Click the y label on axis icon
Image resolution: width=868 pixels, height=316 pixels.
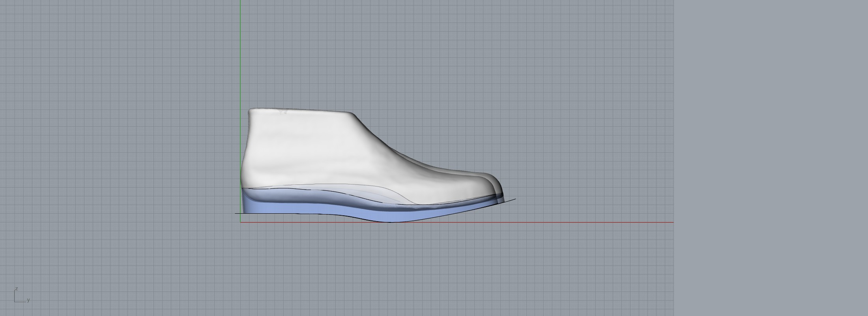[x=28, y=300]
